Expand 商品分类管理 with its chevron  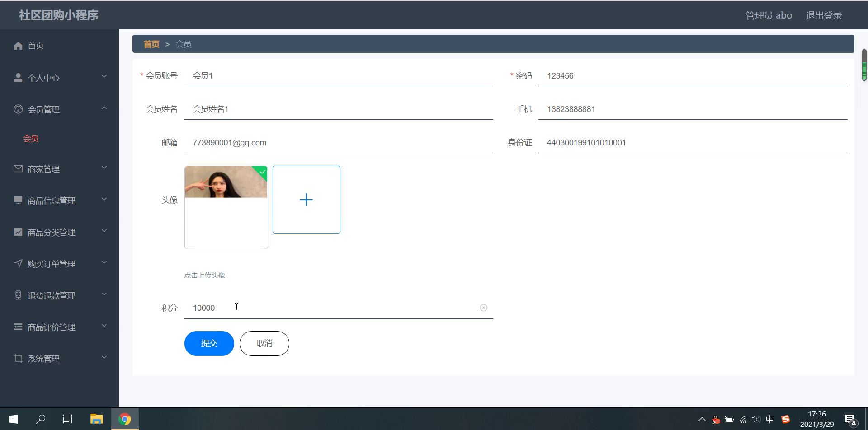tap(104, 231)
